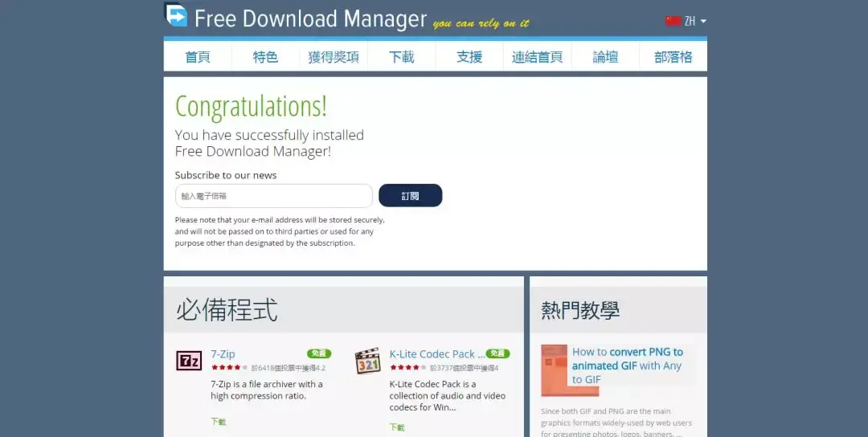Open the convert PNG to animated GIF tutorial
Viewport: 868px width, 437px height.
click(x=627, y=366)
